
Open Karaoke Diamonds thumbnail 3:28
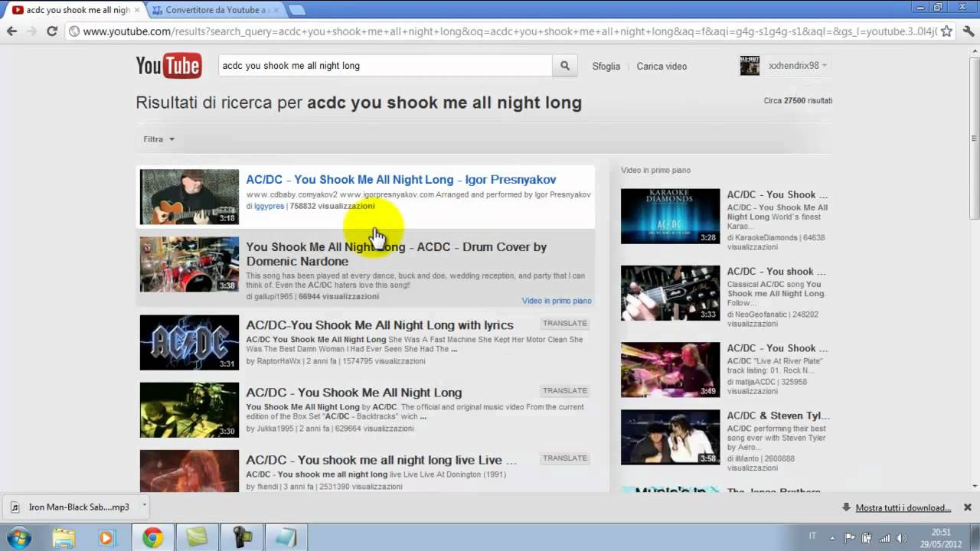670,216
